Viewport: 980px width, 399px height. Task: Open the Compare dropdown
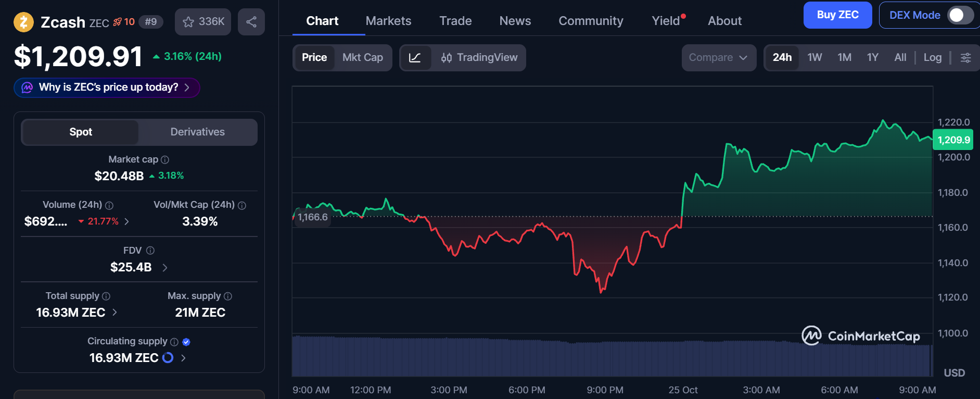[719, 58]
